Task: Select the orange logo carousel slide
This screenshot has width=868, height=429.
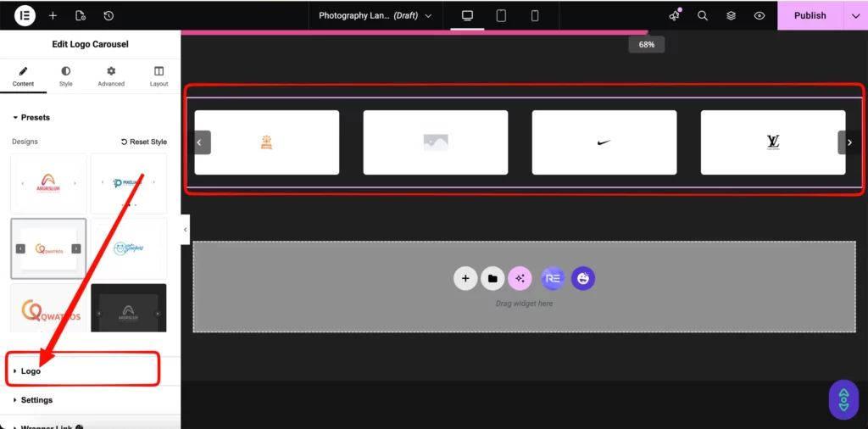Action: [267, 142]
